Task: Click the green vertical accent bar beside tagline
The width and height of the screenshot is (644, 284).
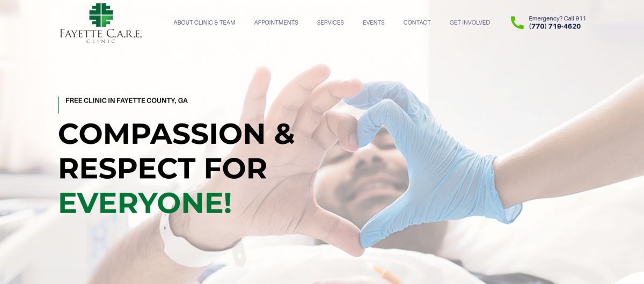Action: point(58,105)
